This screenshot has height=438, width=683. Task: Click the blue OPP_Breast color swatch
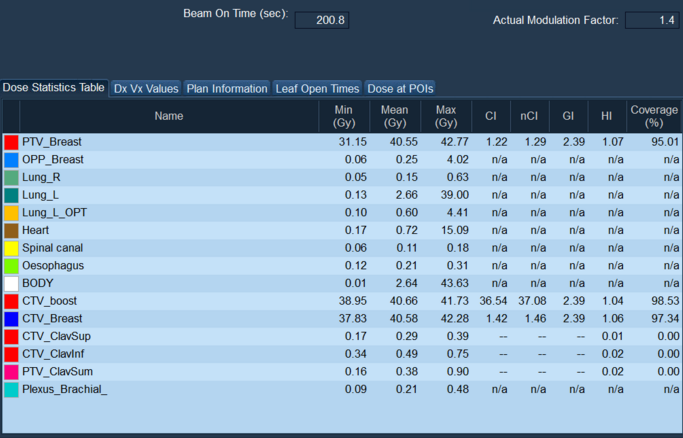point(11,160)
